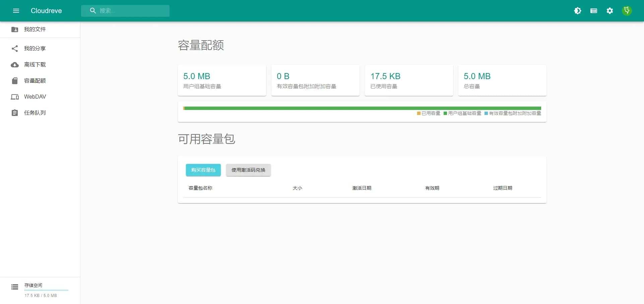This screenshot has width=644, height=304.
Task: Click the green capacity usage bar
Action: click(x=362, y=108)
